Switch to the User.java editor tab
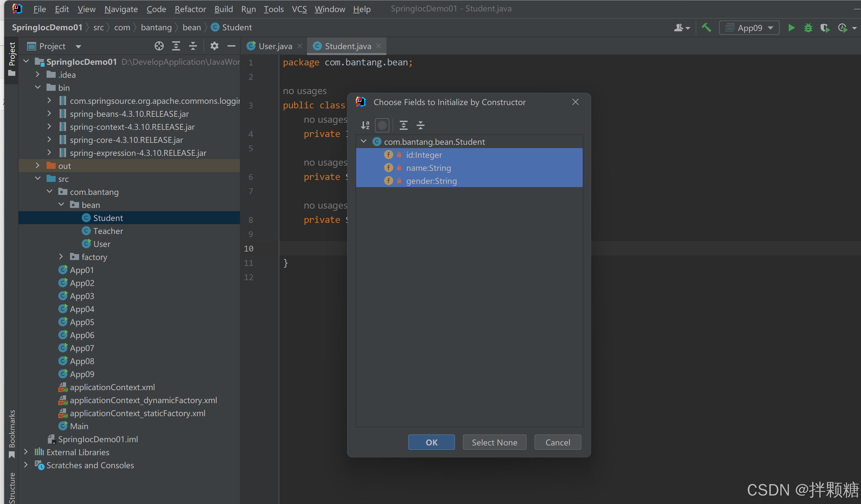The height and width of the screenshot is (504, 861). click(275, 46)
